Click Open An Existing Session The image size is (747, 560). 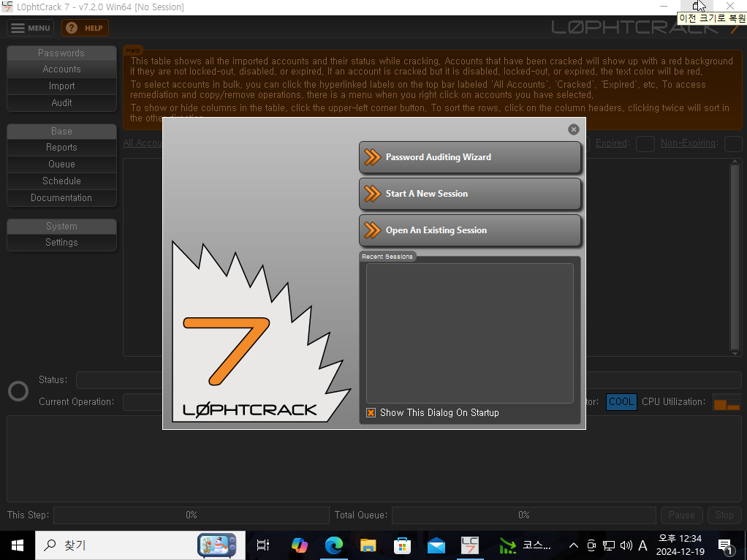pos(470,230)
